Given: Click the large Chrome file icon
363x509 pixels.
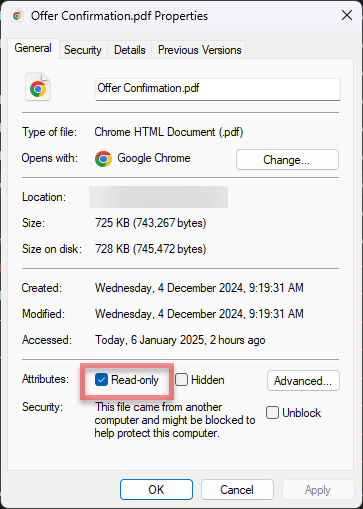Looking at the screenshot, I should 38,87.
